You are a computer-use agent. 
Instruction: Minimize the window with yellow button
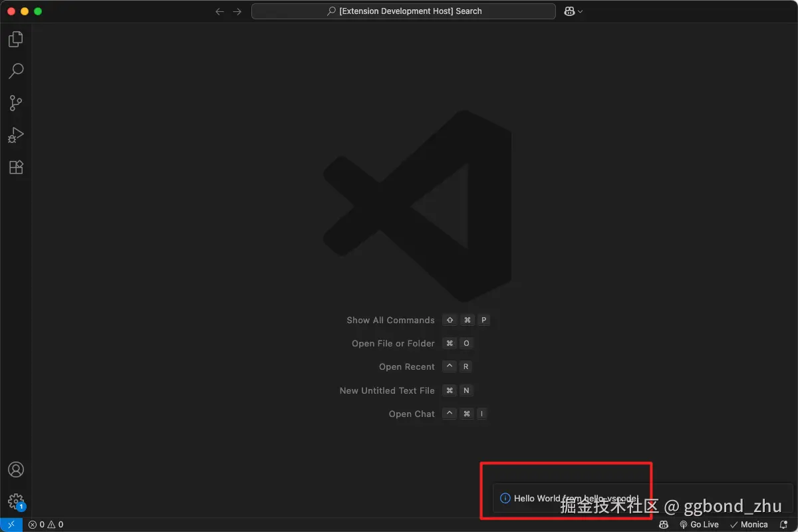(25, 11)
